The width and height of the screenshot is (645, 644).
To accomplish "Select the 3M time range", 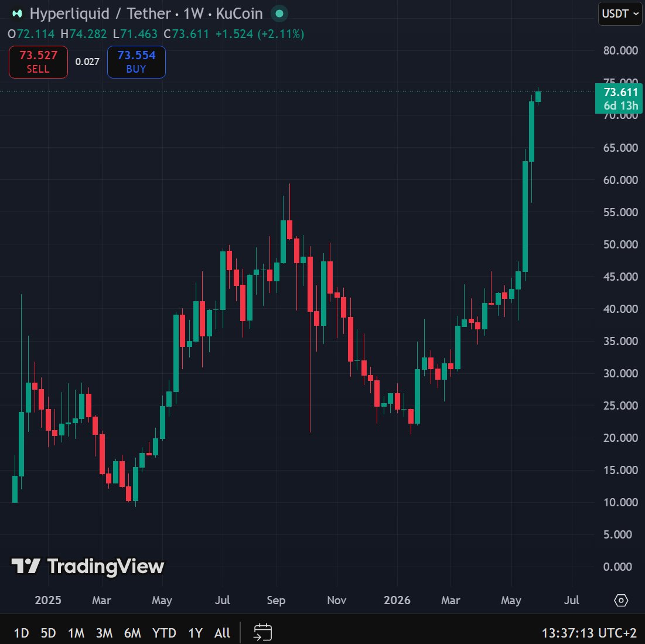I will (104, 632).
